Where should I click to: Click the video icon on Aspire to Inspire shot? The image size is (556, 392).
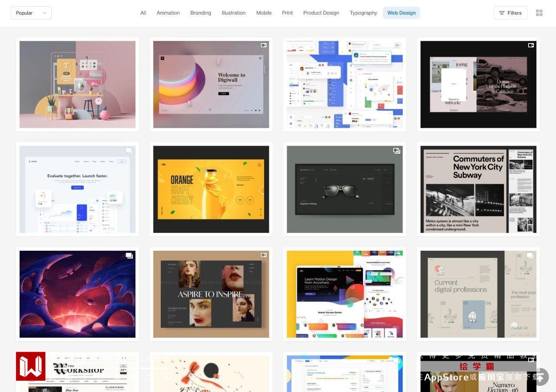pyautogui.click(x=264, y=255)
